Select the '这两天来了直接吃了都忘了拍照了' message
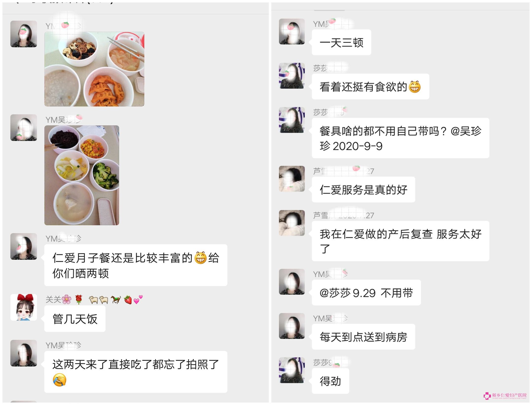Viewport: 532px width, 405px height. pyautogui.click(x=136, y=372)
